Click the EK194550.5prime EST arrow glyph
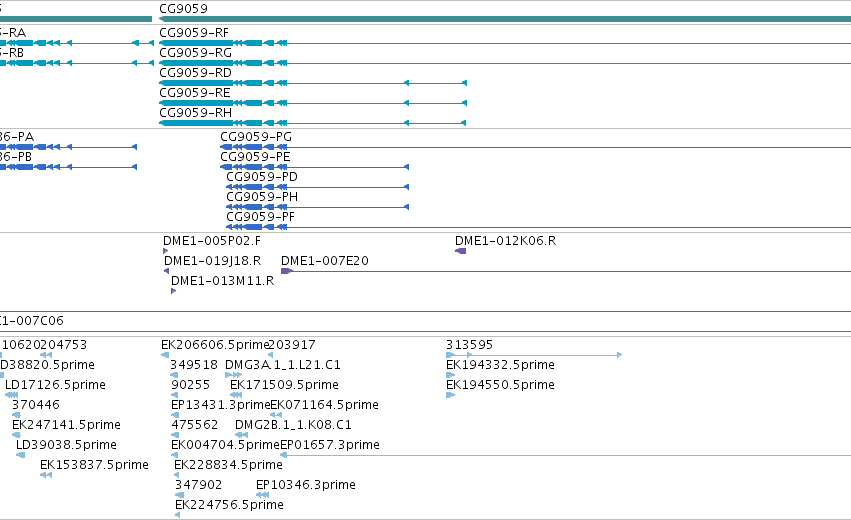 (x=450, y=395)
